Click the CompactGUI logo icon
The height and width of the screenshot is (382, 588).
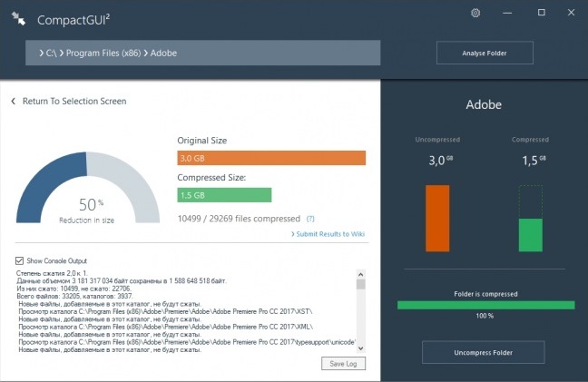coord(17,18)
